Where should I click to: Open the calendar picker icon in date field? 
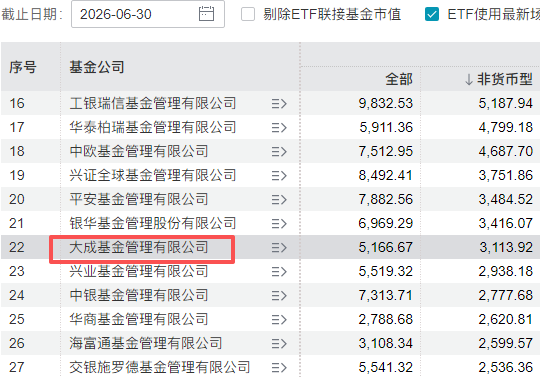pos(206,14)
